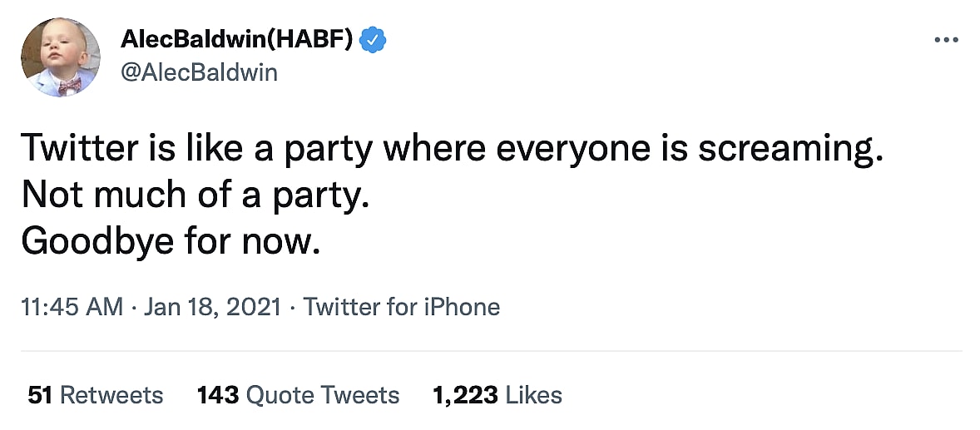Click the number 51 retweet count
The height and width of the screenshot is (430, 980).
point(40,394)
